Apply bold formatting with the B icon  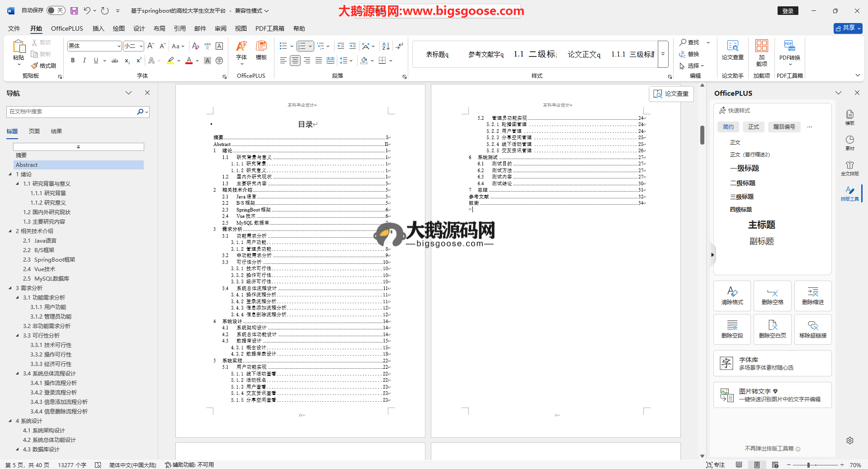point(73,61)
